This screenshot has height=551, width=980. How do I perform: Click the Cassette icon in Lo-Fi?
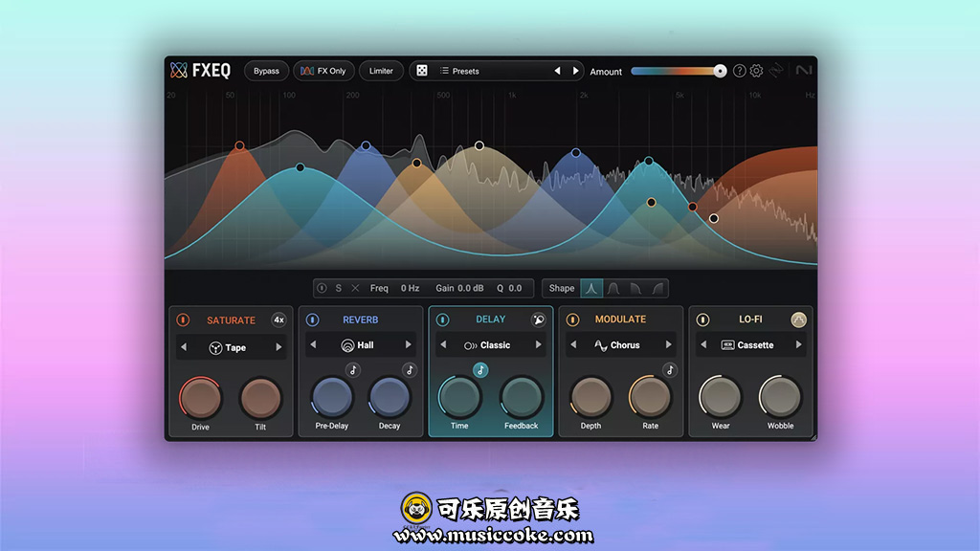point(727,344)
